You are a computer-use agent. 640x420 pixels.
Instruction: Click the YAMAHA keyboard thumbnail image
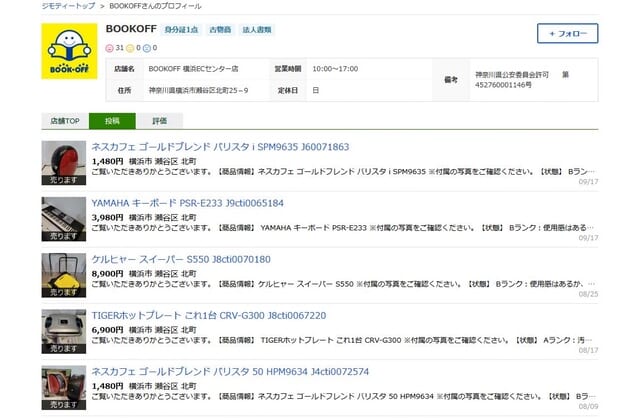pos(64,219)
